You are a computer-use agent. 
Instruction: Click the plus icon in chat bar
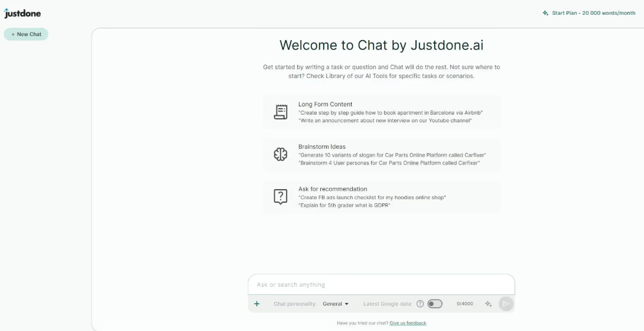tap(256, 304)
